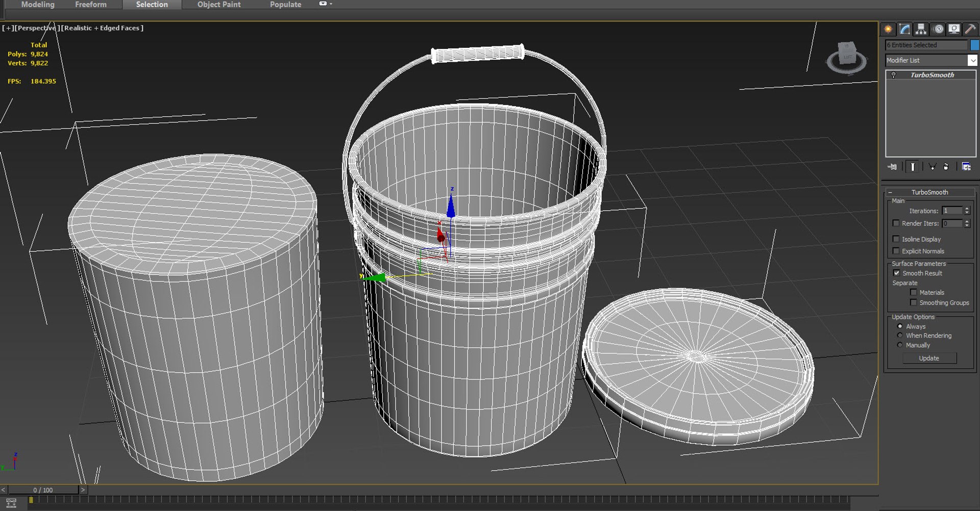Screen dimensions: 980x511
Task: Enable separate by Materials checkbox
Action: pos(914,292)
